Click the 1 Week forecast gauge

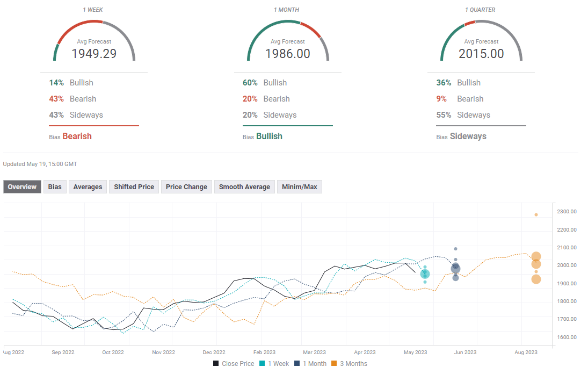tap(94, 43)
